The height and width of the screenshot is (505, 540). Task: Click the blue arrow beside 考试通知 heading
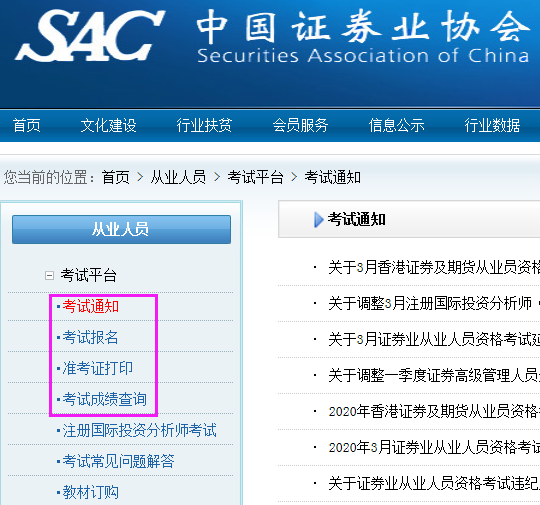pos(319,220)
